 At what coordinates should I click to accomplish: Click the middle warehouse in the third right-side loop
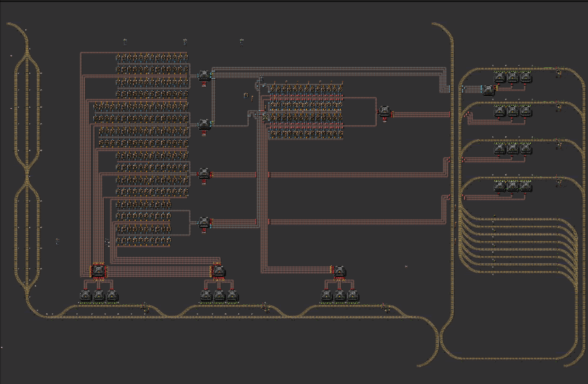[x=513, y=149]
